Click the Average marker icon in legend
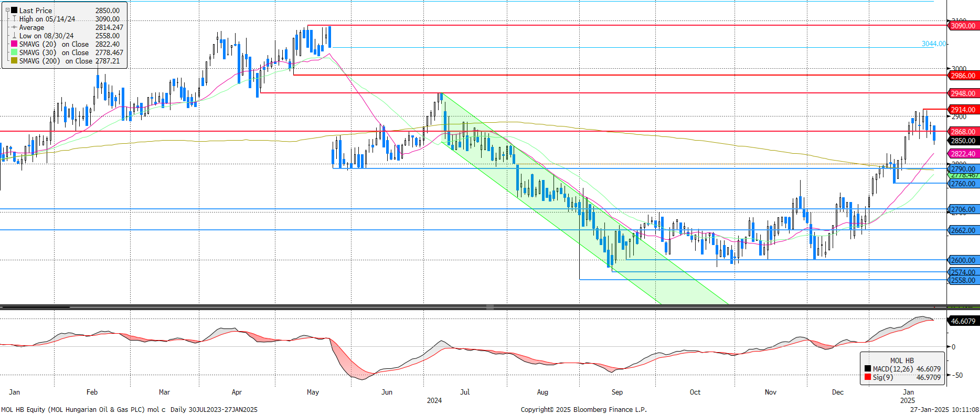The height and width of the screenshot is (414, 980). 14,27
